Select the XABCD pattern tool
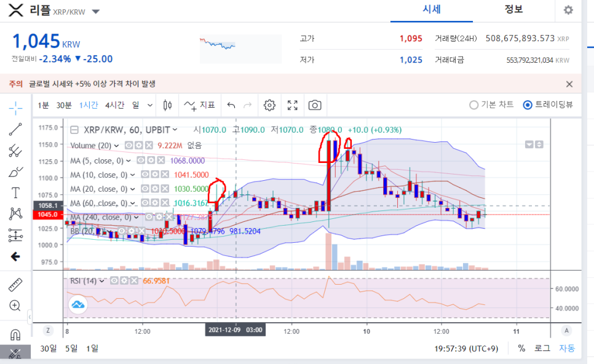Viewport: 594px width, 364px height. (x=15, y=213)
